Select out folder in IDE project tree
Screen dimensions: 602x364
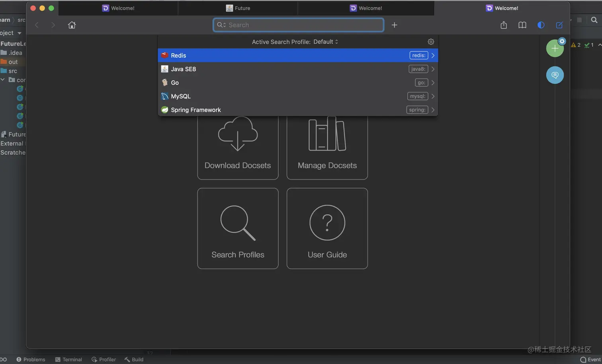click(10, 62)
